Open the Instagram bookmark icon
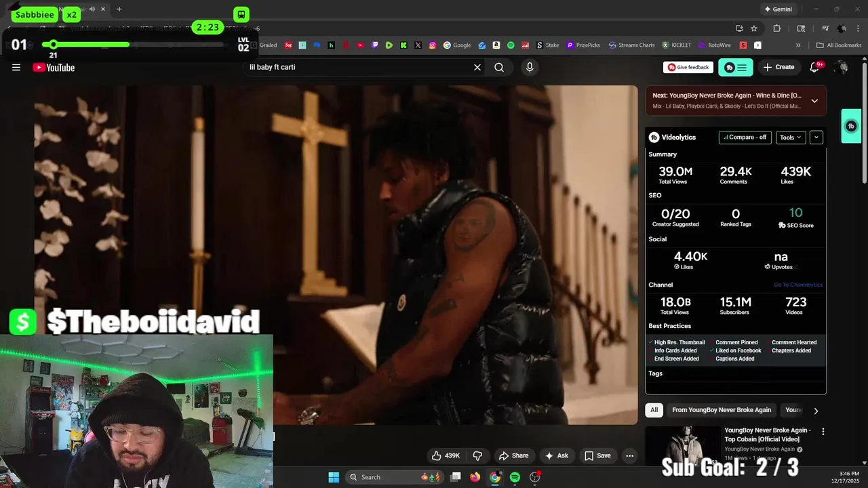The image size is (868, 488). tap(433, 45)
